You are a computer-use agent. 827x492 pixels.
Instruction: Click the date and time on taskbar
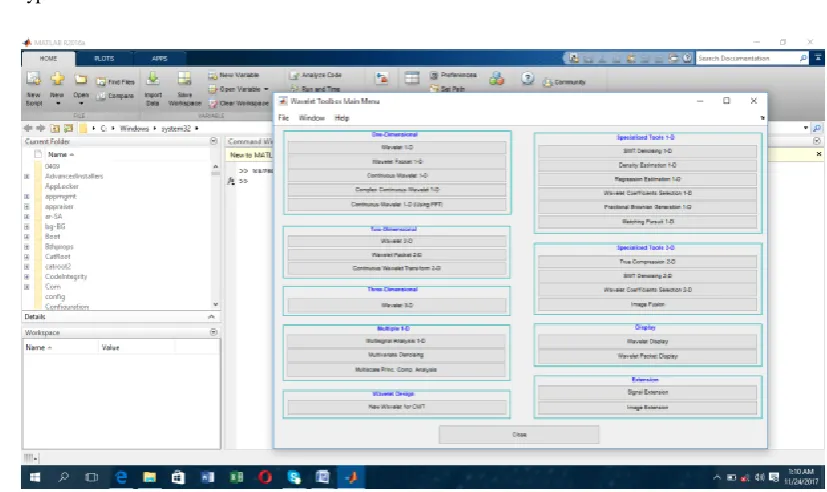(801, 477)
